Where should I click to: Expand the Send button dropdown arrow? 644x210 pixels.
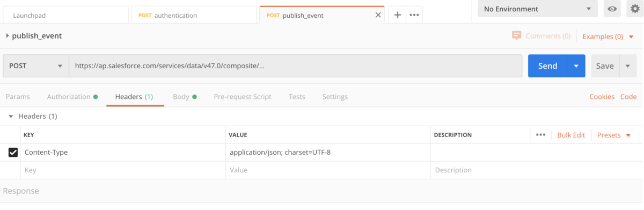pyautogui.click(x=576, y=66)
